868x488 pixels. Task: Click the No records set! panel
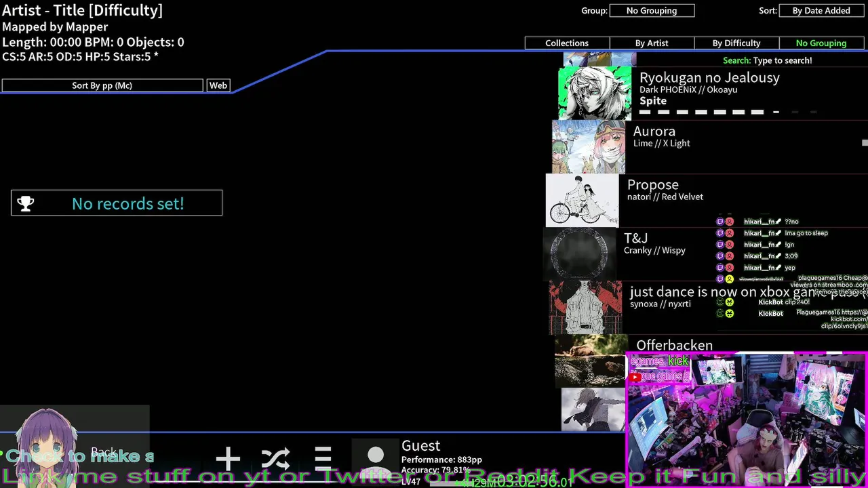click(x=117, y=203)
